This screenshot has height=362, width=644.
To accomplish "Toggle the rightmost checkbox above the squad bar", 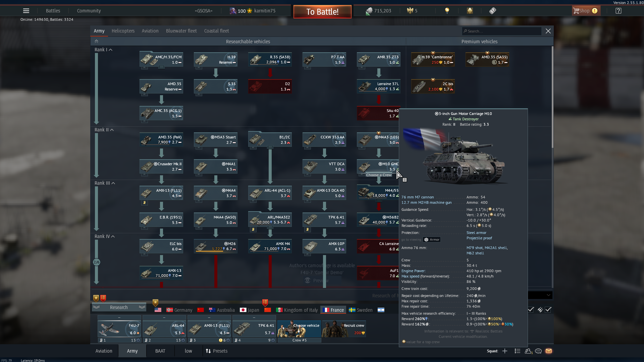I will pyautogui.click(x=548, y=310).
